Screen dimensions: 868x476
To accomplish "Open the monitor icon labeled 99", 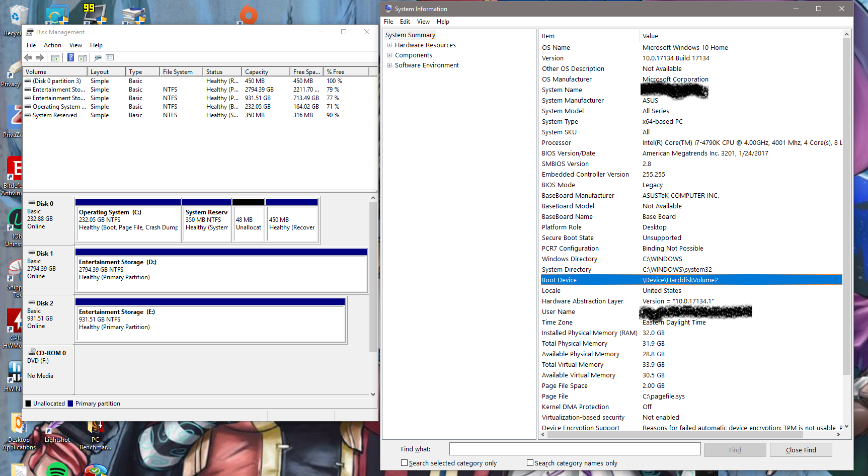I will (x=95, y=14).
